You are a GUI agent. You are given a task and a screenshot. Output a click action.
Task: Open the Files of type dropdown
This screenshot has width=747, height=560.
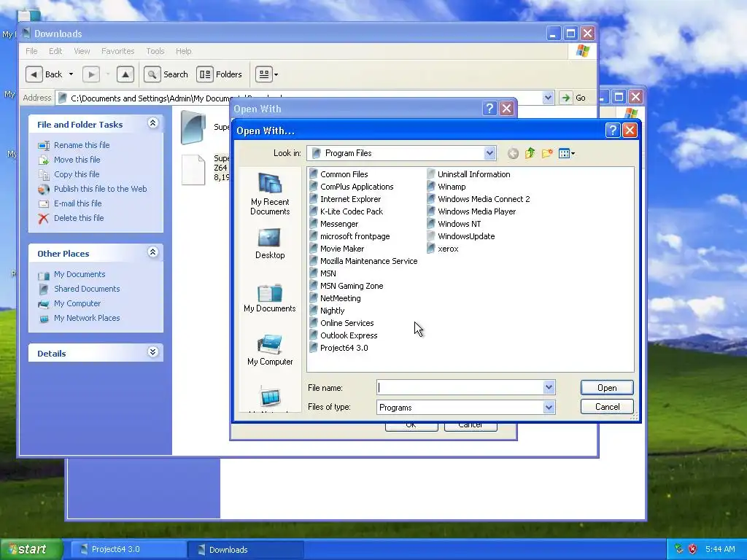coord(549,407)
